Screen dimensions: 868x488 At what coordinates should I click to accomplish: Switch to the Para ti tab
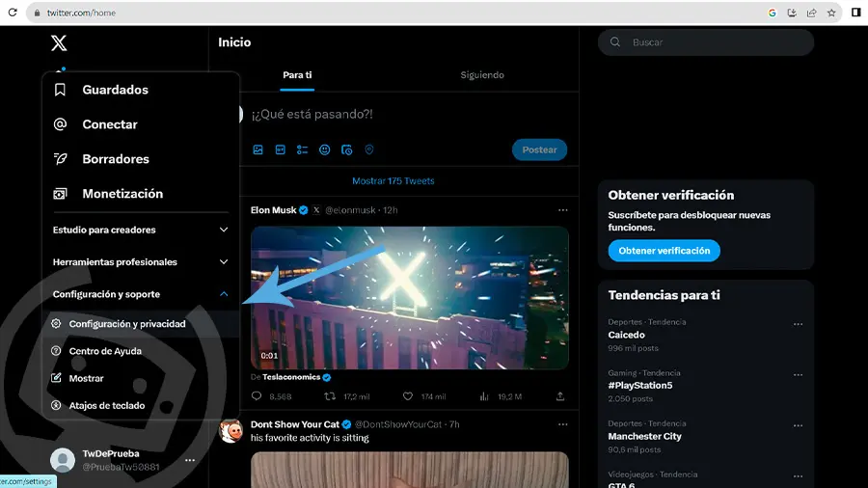pyautogui.click(x=297, y=74)
